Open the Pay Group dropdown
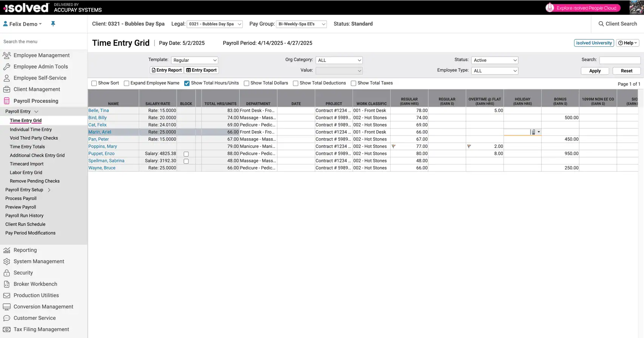This screenshot has height=338, width=644. tap(301, 24)
